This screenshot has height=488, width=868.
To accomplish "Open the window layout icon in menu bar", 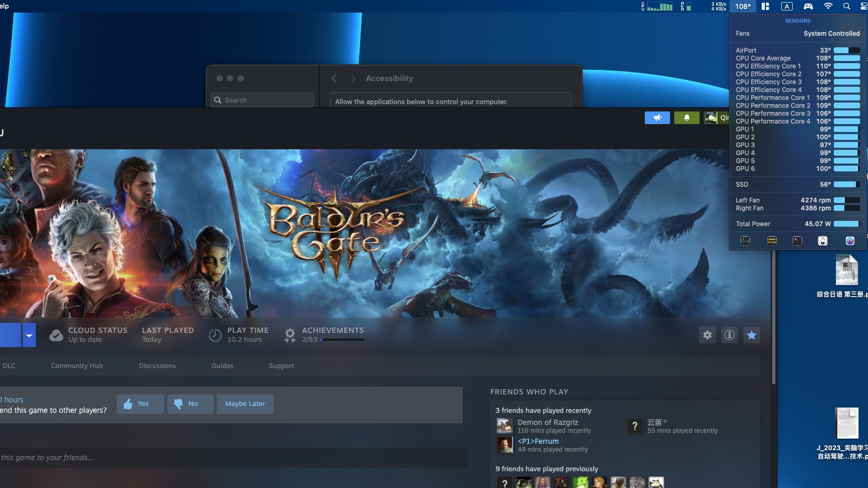I will tap(765, 6).
